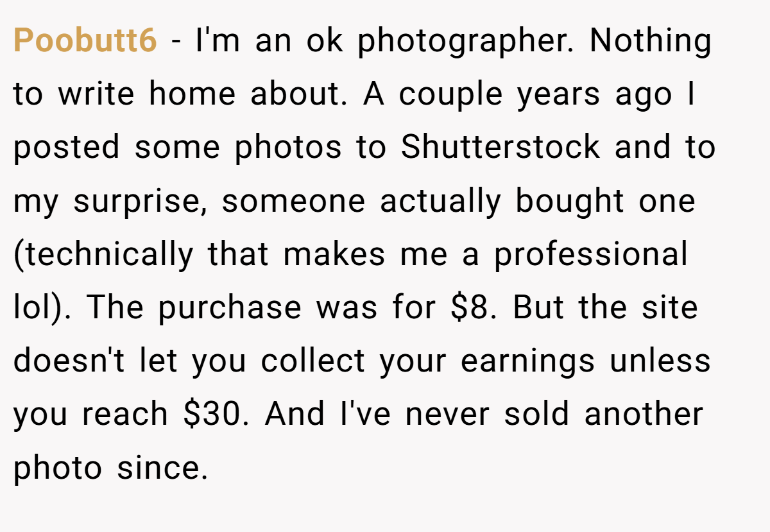Open the Poobutt6 username link
Screen dimensions: 770x532
(85, 41)
